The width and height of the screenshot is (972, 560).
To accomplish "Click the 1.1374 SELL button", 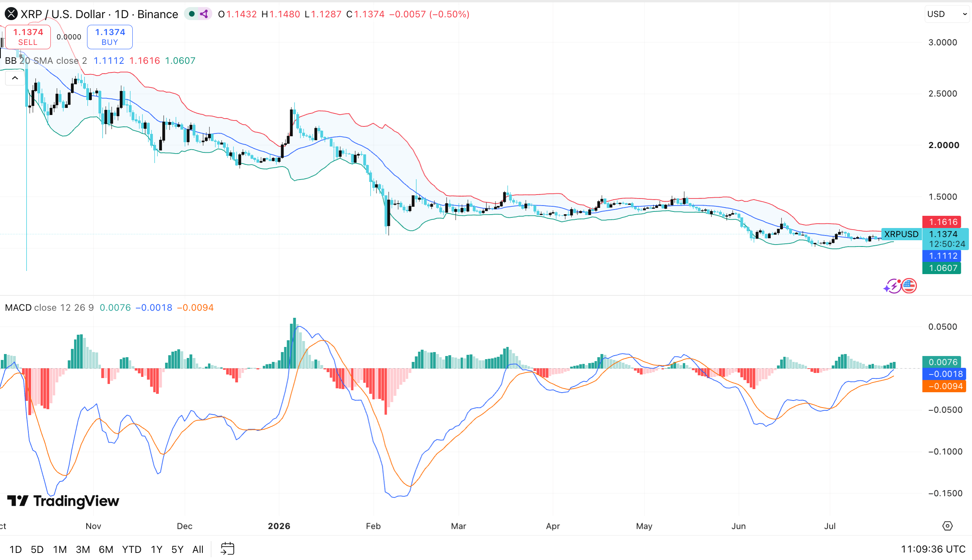I will tap(28, 37).
